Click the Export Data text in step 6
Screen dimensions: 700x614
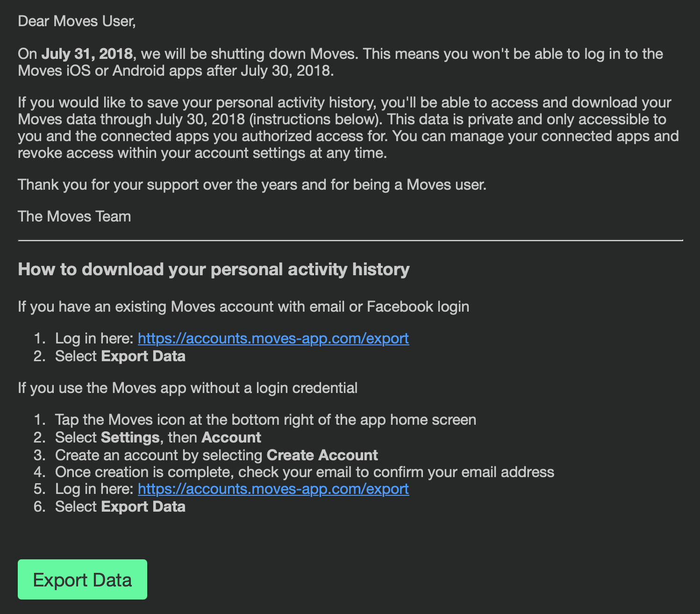tap(143, 506)
